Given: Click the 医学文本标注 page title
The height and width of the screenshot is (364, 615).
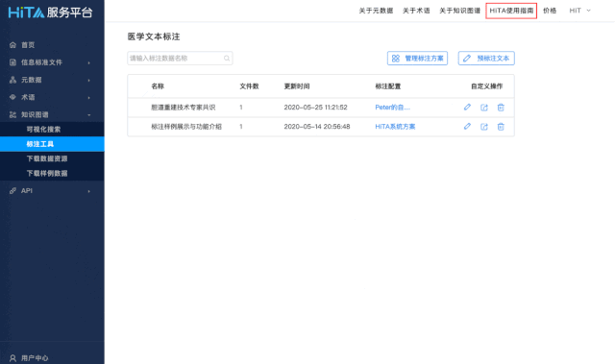Looking at the screenshot, I should 154,36.
